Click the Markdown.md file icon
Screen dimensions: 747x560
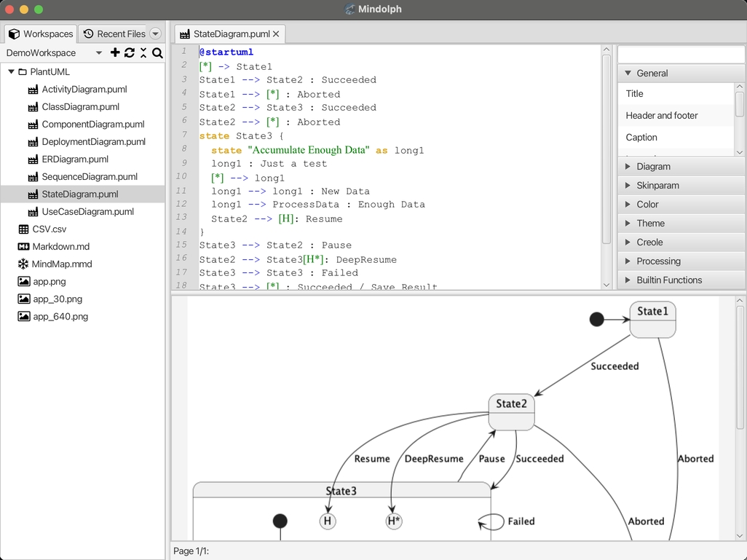[23, 246]
